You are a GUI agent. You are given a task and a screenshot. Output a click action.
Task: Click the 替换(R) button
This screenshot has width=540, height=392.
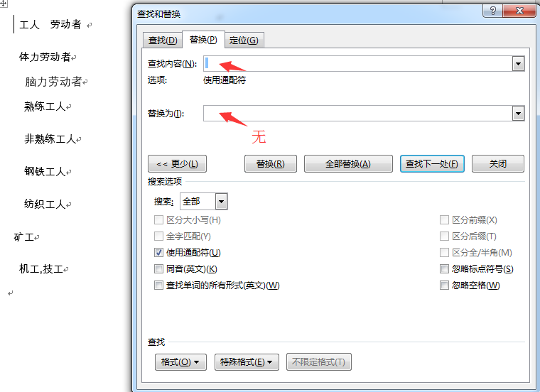[x=270, y=163]
